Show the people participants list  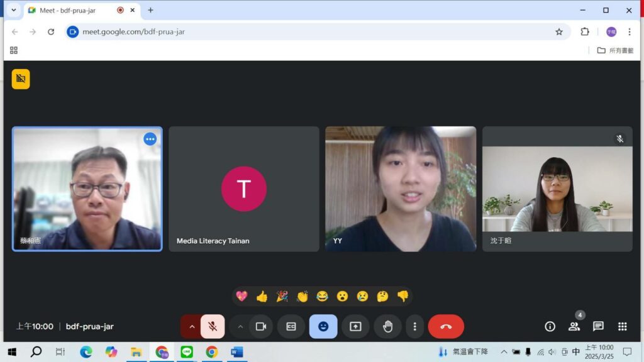coord(574,327)
